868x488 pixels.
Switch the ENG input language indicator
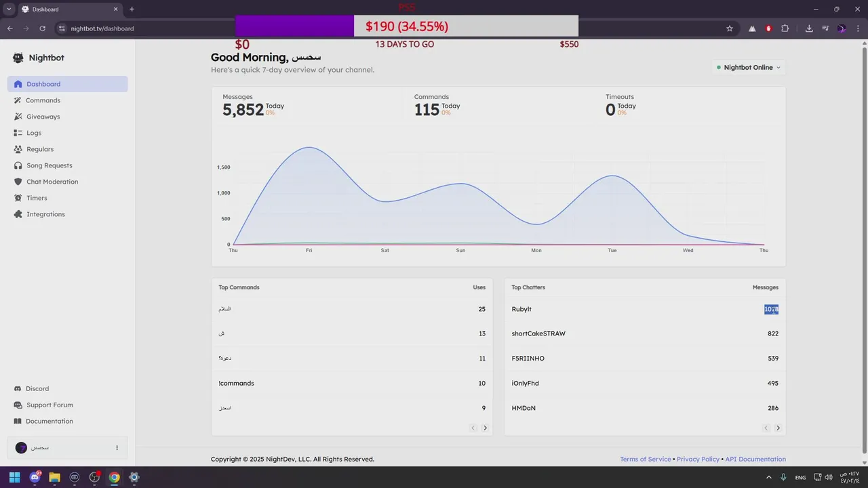[801, 477]
